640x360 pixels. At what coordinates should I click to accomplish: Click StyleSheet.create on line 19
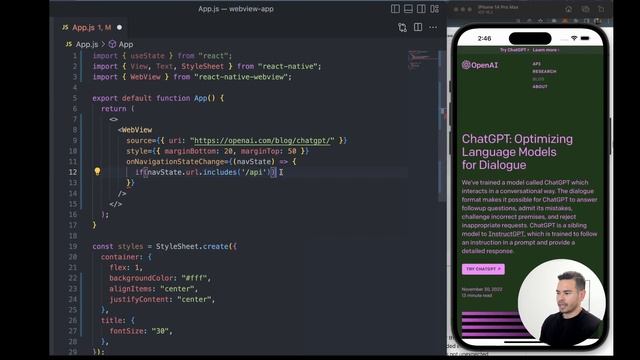pyautogui.click(x=192, y=247)
